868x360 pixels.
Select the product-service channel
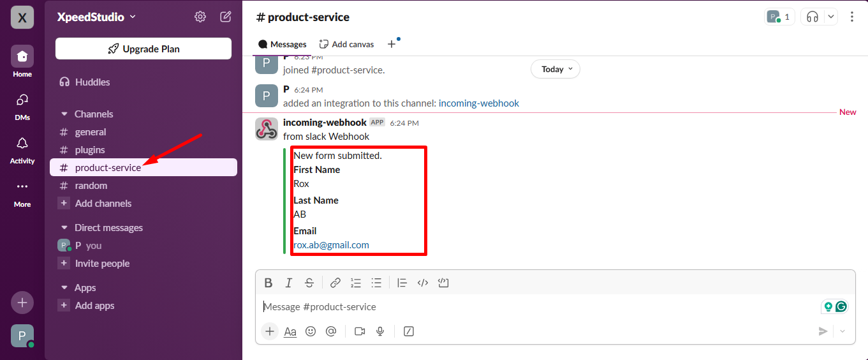(143, 168)
